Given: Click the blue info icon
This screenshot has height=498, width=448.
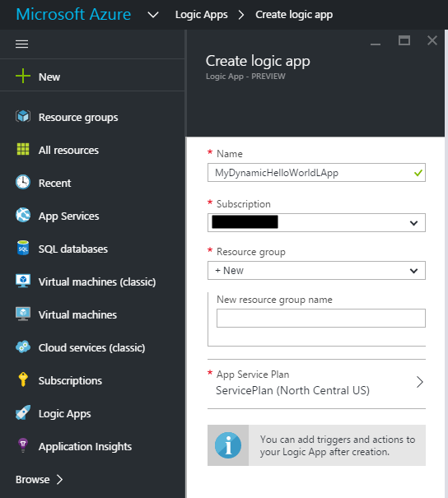Looking at the screenshot, I should (x=228, y=445).
